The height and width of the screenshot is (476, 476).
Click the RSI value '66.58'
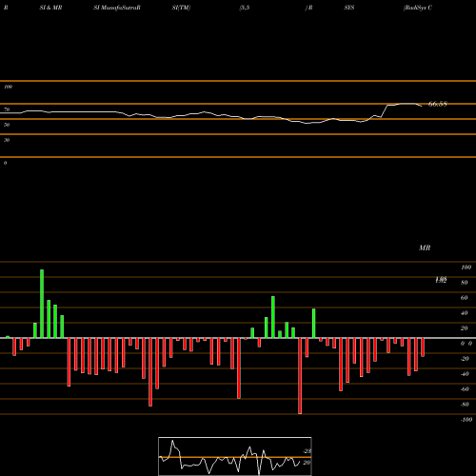tap(438, 104)
